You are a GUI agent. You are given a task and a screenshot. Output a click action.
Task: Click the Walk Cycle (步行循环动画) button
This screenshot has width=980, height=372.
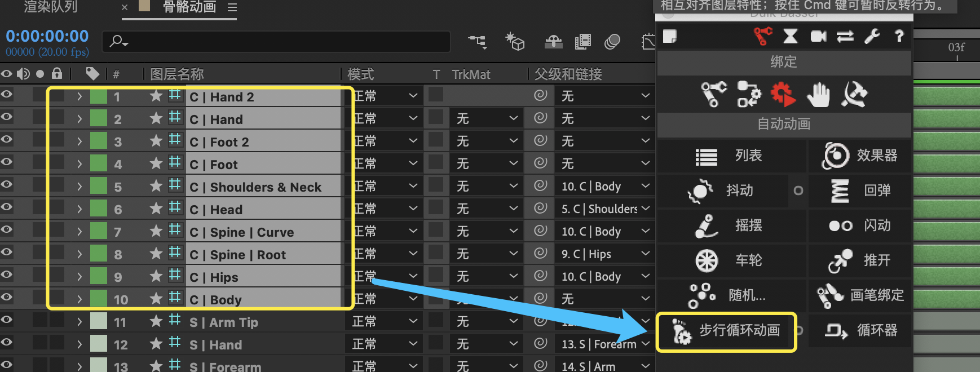point(726,331)
